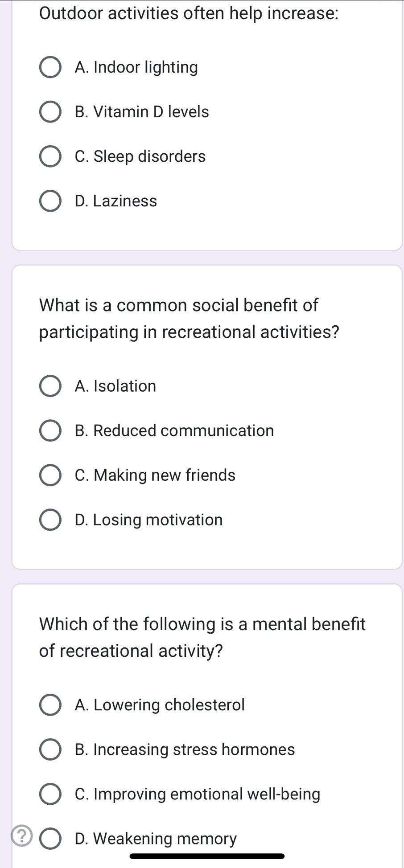
Task: Choose 'B. Vitamin D levels' answer
Action: pyautogui.click(x=50, y=112)
